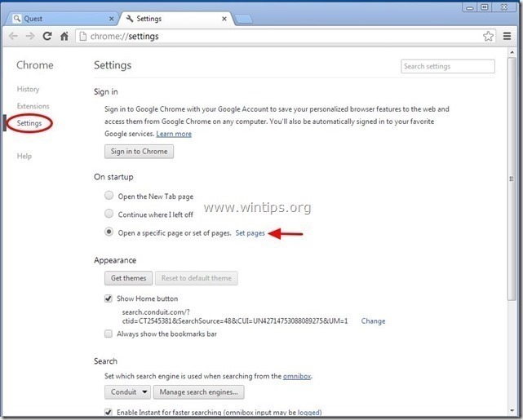Click the vertical scrollbar thumb
The height and width of the screenshot is (420, 523).
[x=512, y=179]
